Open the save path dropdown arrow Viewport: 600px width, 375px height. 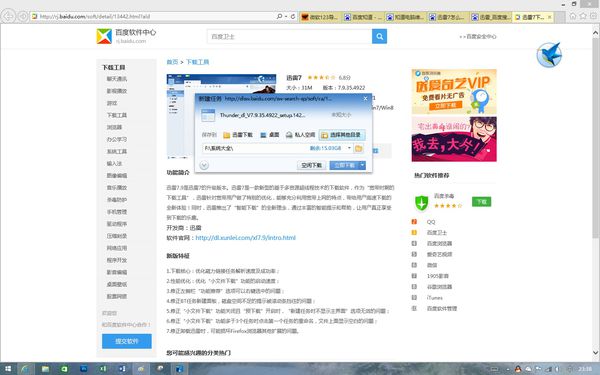point(349,148)
